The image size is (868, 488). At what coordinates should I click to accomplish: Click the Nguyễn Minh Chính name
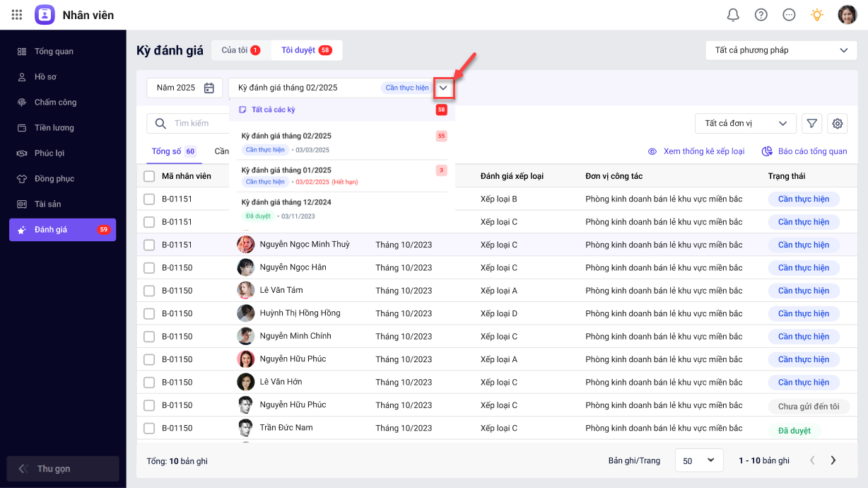pyautogui.click(x=295, y=336)
